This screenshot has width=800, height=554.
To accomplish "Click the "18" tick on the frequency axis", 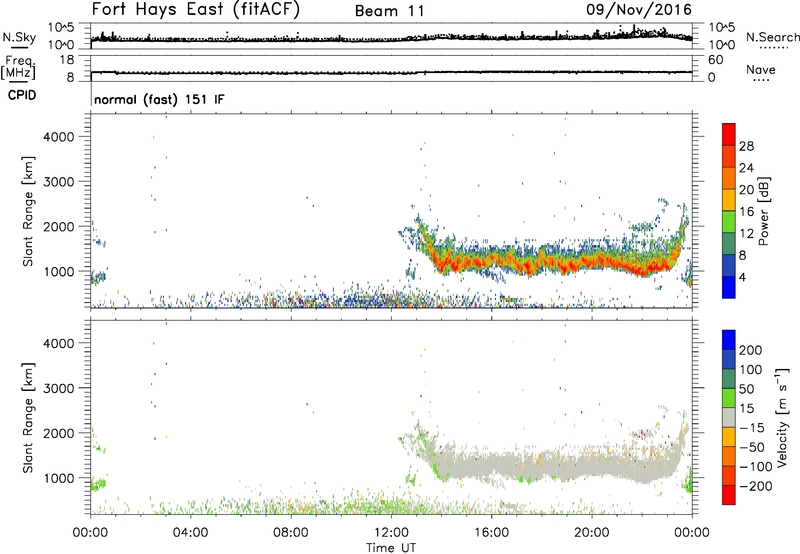I will (67, 60).
